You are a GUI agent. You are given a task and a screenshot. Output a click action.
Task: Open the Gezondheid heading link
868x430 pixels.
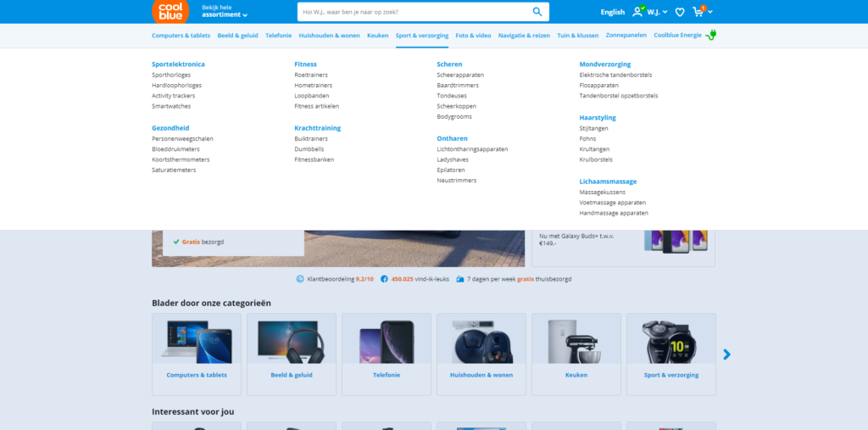[170, 128]
